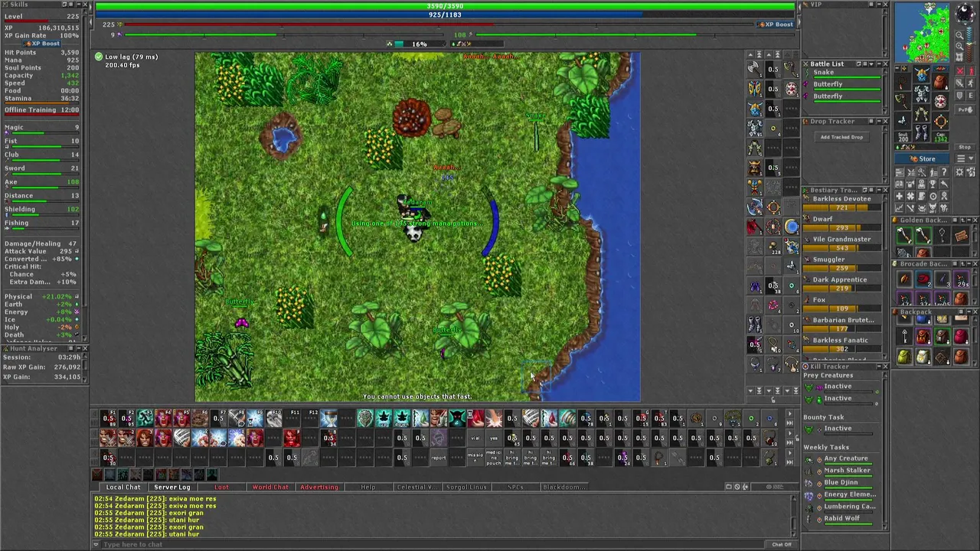The height and width of the screenshot is (551, 980).
Task: Open the World Chat tab
Action: 270,487
